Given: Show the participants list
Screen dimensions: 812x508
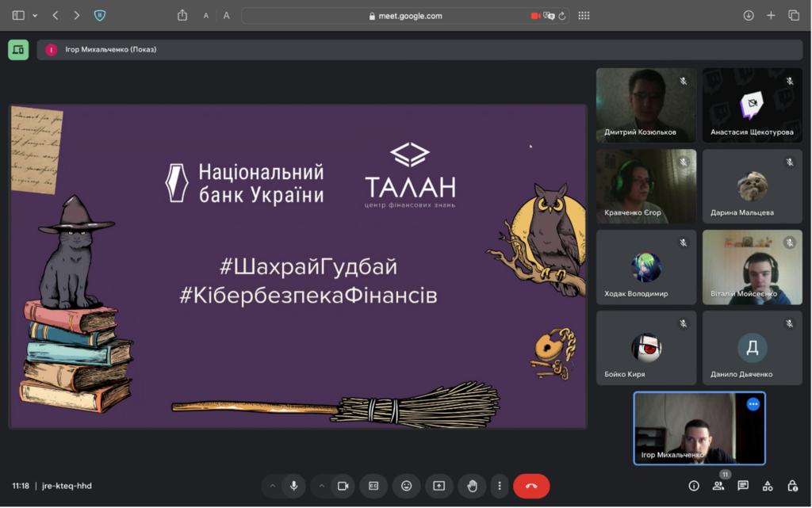Looking at the screenshot, I should (718, 486).
